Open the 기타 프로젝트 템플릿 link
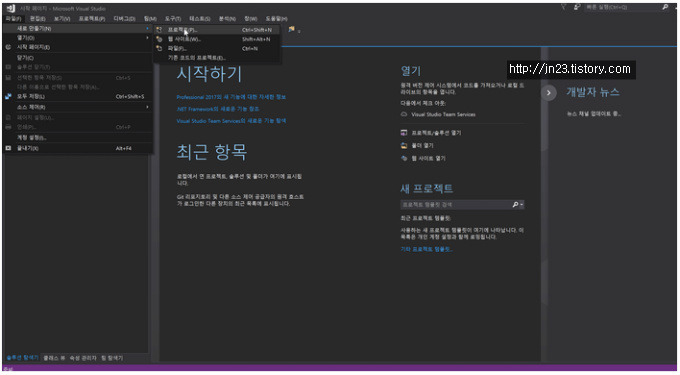This screenshot has width=680, height=375. 427,249
